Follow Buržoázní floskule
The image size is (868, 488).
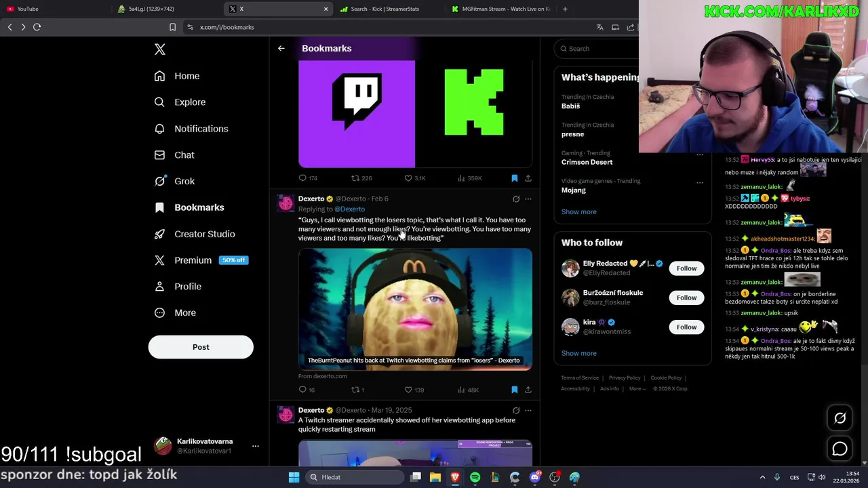(x=686, y=298)
